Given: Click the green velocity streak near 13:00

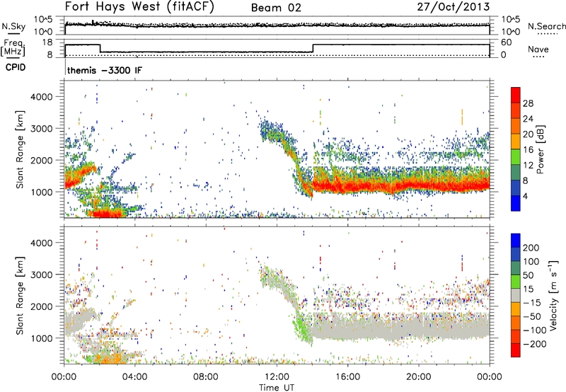Looking at the screenshot, I should 301,328.
